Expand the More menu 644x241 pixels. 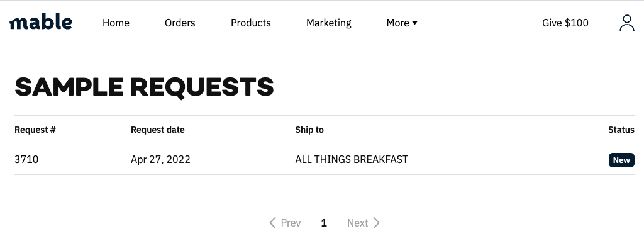tap(402, 23)
